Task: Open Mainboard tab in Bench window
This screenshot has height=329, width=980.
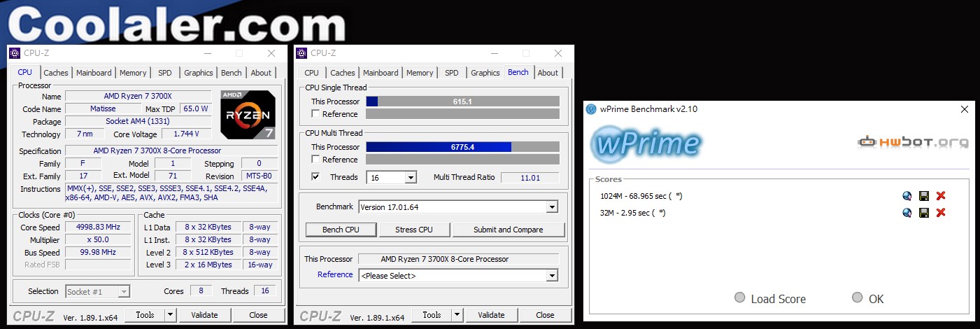Action: tap(381, 73)
